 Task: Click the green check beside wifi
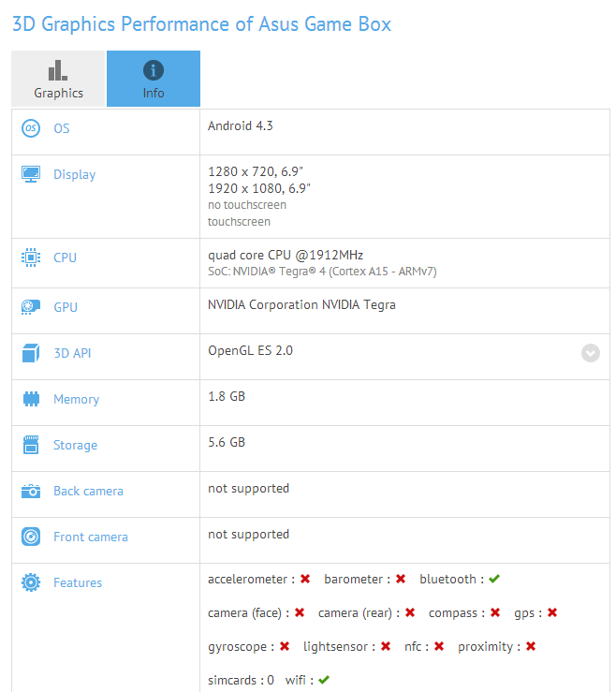pyautogui.click(x=324, y=680)
